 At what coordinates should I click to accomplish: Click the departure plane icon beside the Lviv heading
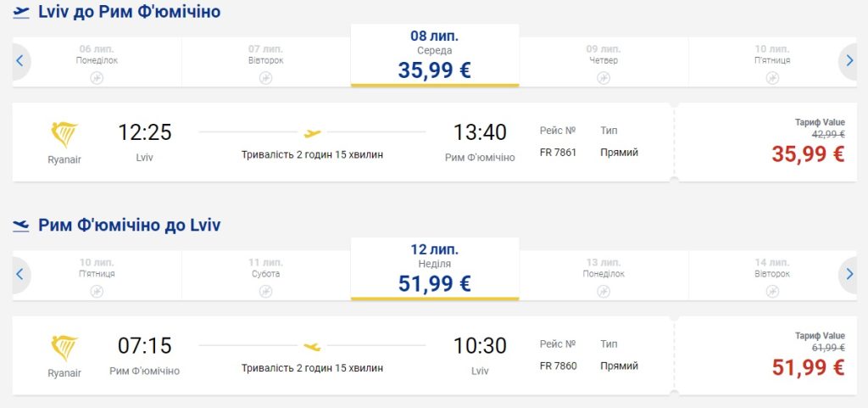click(x=21, y=13)
